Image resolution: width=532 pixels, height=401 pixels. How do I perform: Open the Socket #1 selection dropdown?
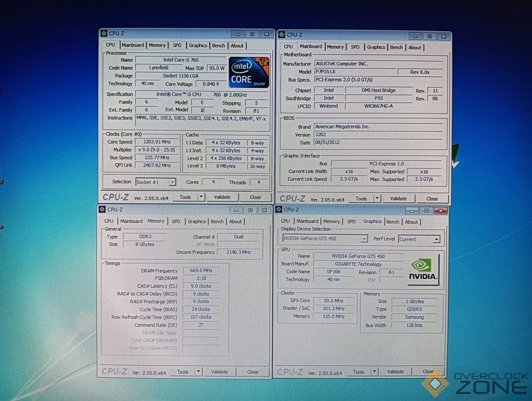coord(172,182)
